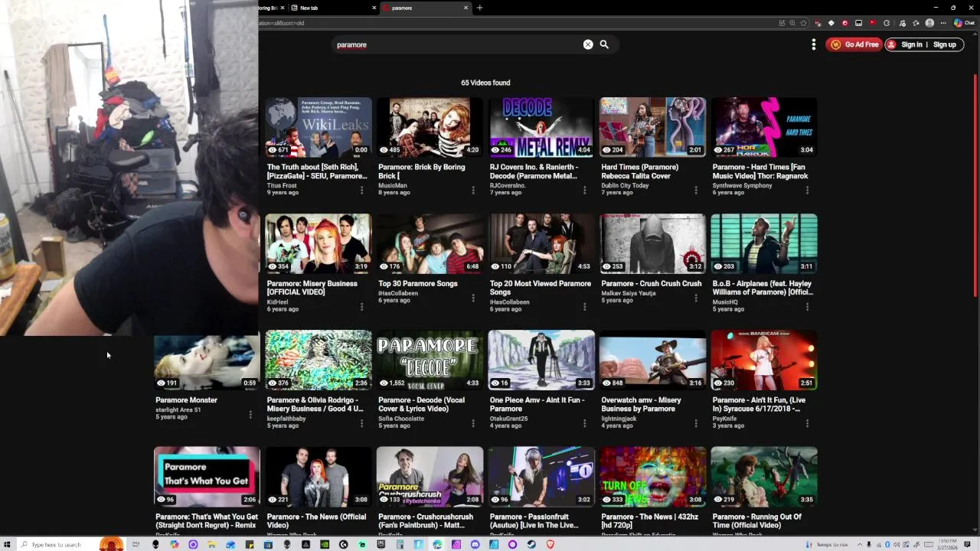The width and height of the screenshot is (980, 551).
Task: Select the paramore browser tab
Action: click(425, 8)
